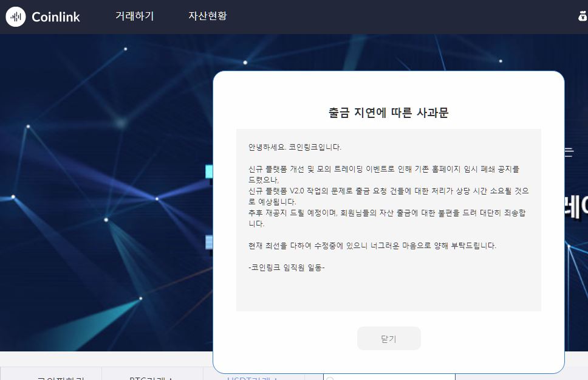588x380 pixels.
Task: Click the Coinlink sound-wave logo icon
Action: 16,17
